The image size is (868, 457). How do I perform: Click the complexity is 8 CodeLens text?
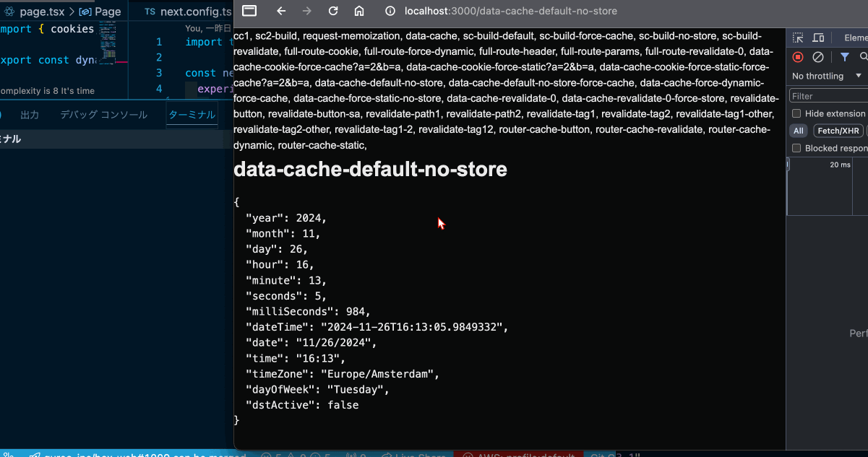click(48, 91)
